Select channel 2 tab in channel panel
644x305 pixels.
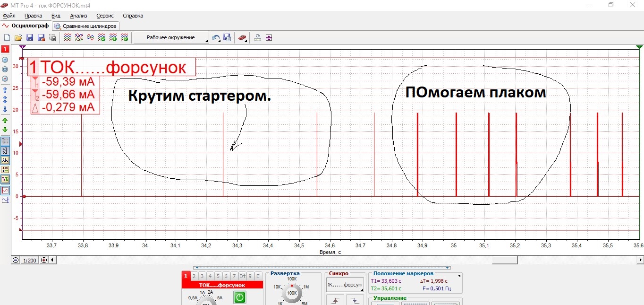194,276
